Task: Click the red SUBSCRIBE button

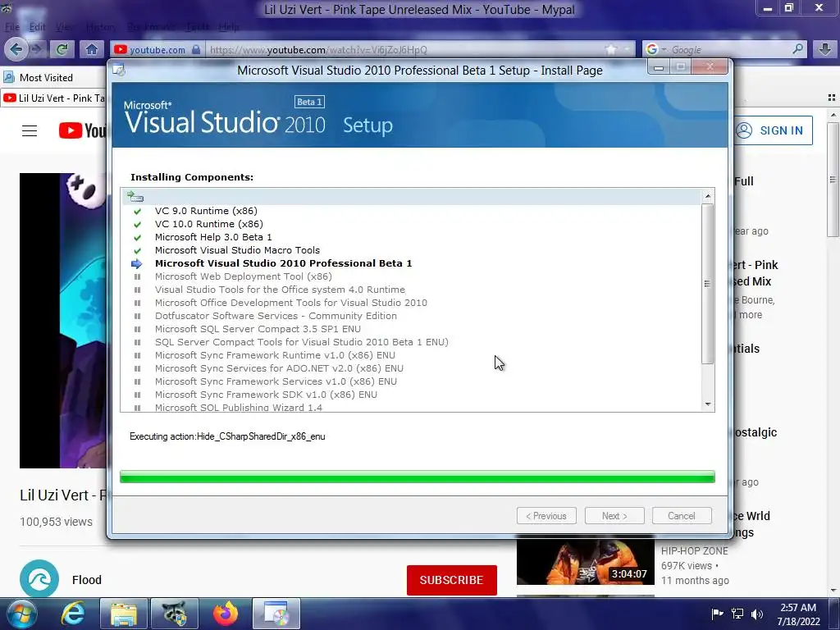Action: (452, 580)
